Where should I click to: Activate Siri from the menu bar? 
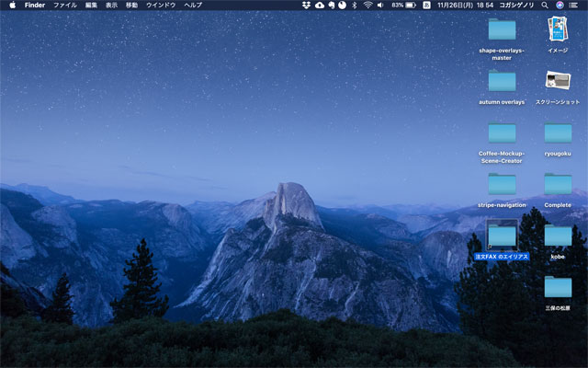pos(560,6)
